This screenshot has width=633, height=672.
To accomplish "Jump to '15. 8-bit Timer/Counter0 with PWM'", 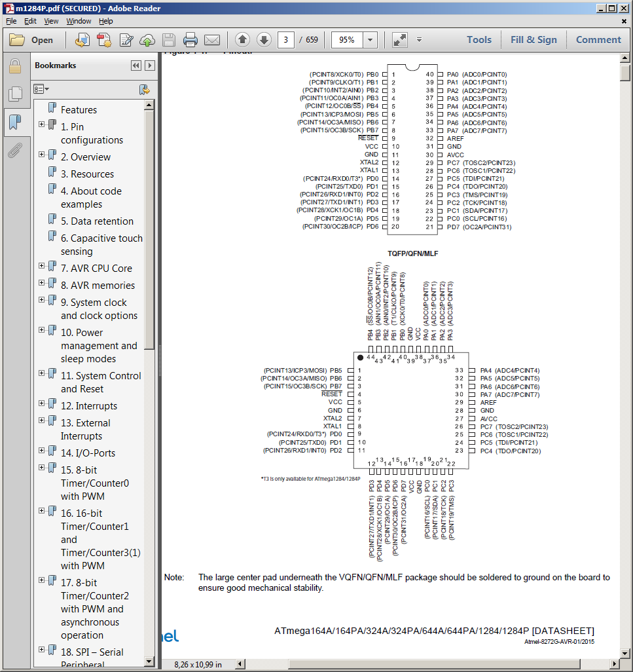I will point(95,483).
